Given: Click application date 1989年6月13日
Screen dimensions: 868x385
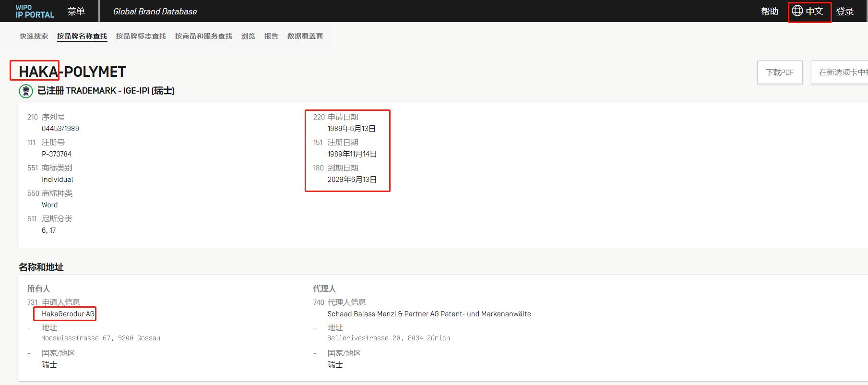Looking at the screenshot, I should tap(352, 129).
